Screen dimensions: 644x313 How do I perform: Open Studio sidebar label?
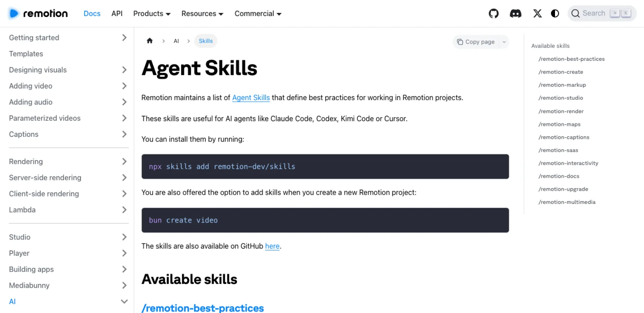19,237
